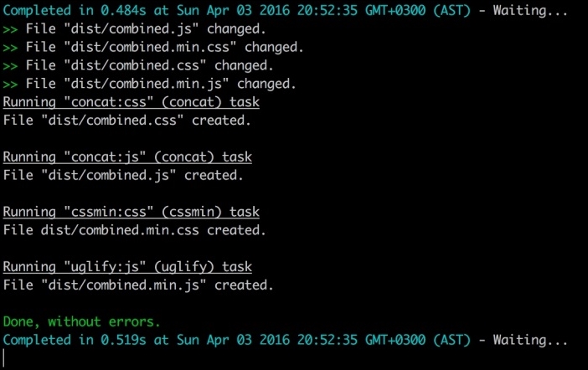The width and height of the screenshot is (588, 370).
Task: Click "Completed in 0.484s" text at top
Action: (75, 10)
